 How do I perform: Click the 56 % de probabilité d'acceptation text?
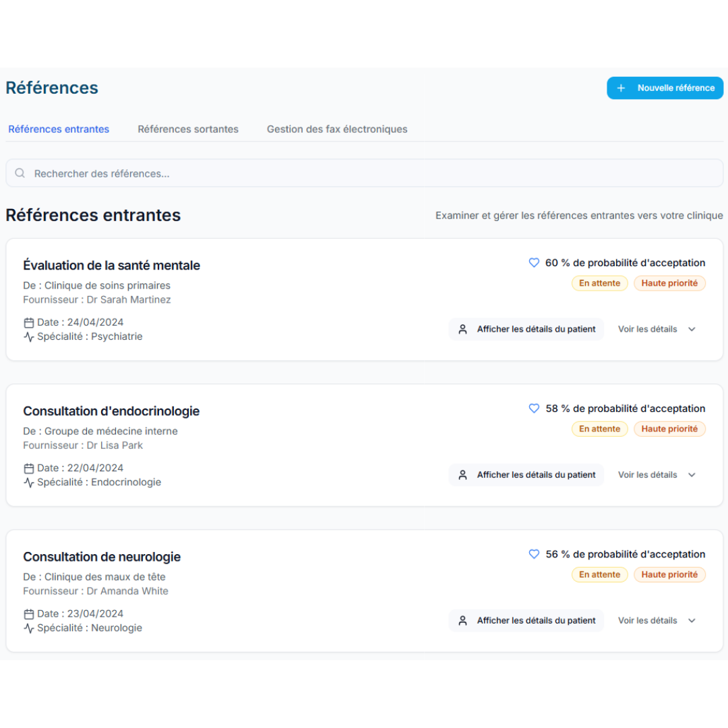(625, 554)
